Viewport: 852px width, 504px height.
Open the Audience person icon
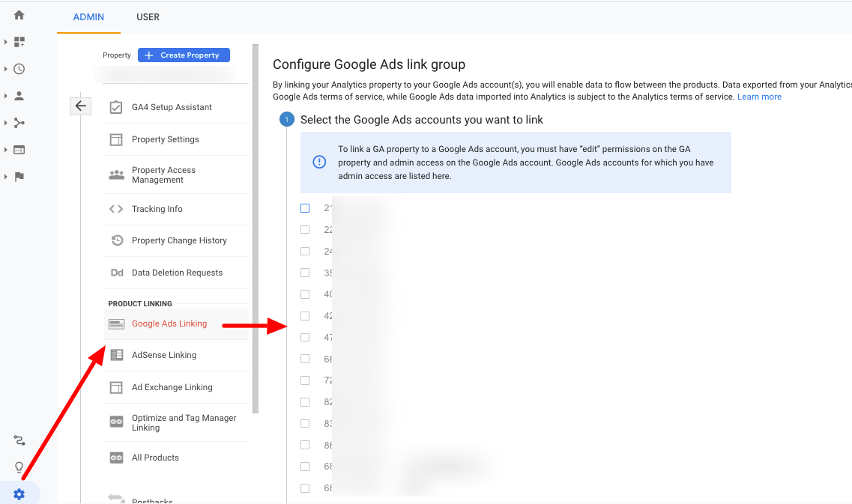click(x=18, y=94)
